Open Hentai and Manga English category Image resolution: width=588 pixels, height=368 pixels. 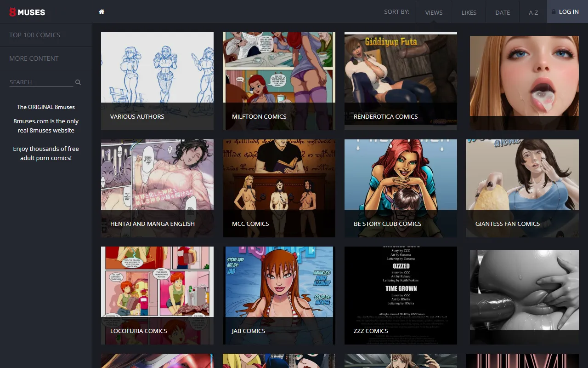(157, 188)
